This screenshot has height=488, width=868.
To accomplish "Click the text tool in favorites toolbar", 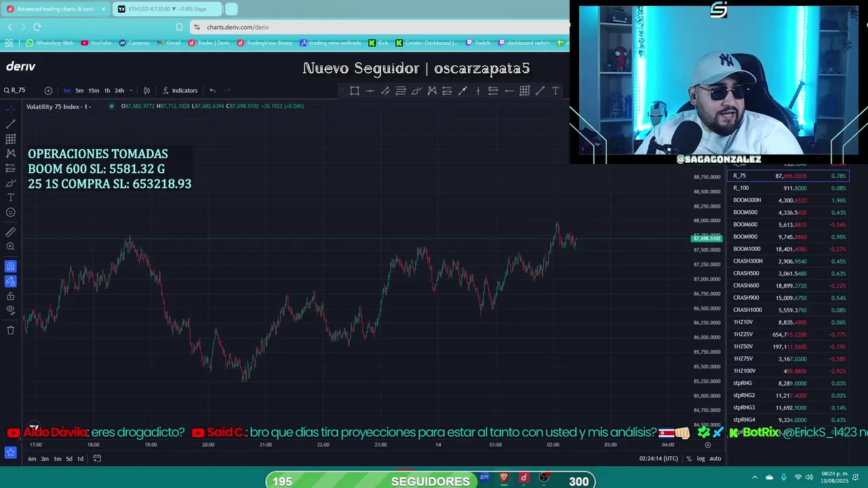I will point(555,91).
